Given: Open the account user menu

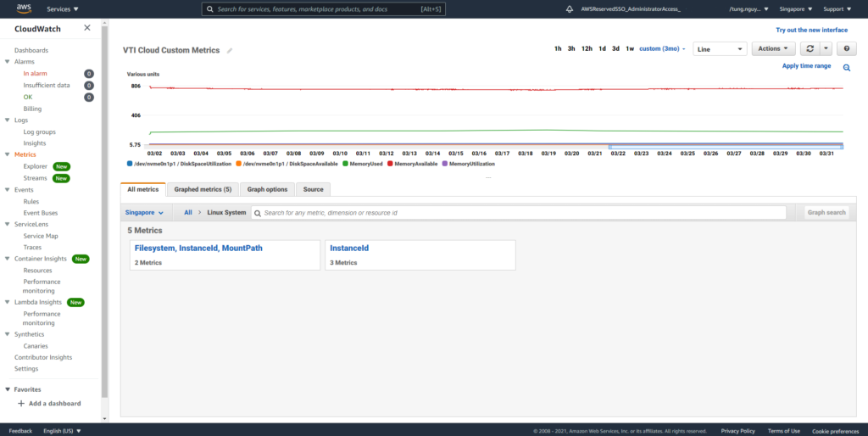Looking at the screenshot, I should click(748, 9).
